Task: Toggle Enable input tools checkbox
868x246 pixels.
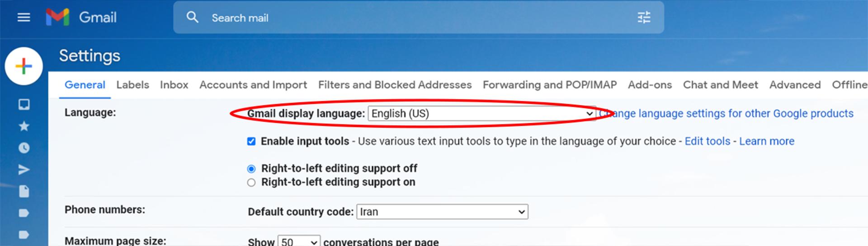Action: click(251, 141)
